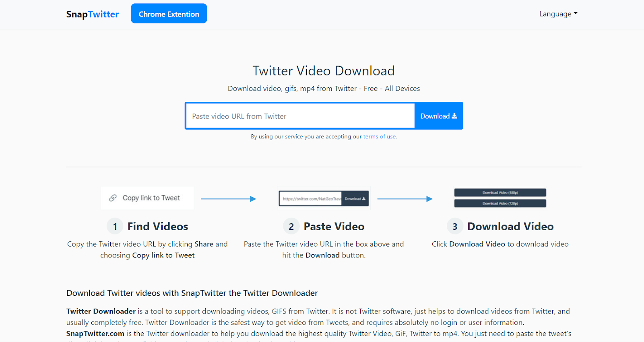
Task: Click the chain link icon beside Copy link
Action: (113, 198)
